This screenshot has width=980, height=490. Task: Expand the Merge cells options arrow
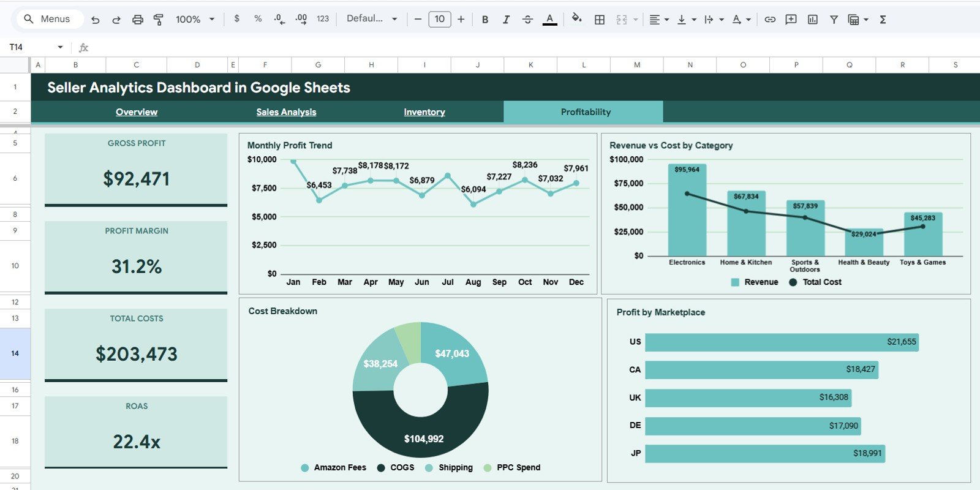click(636, 20)
